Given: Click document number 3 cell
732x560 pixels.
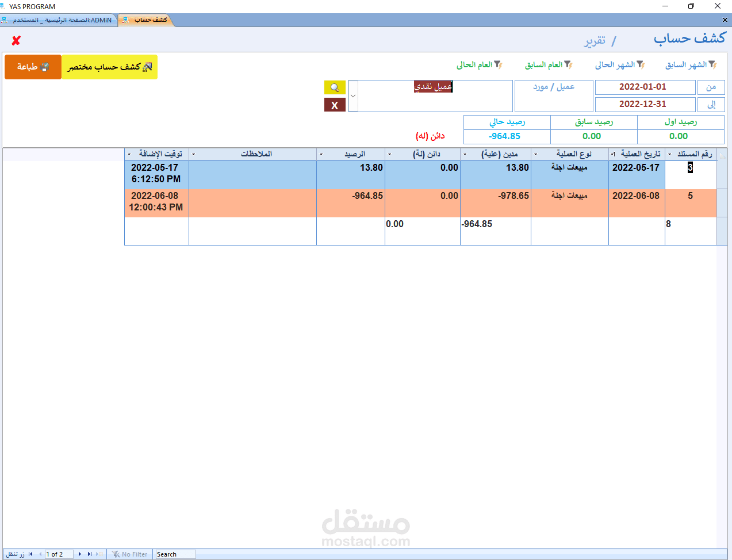Looking at the screenshot, I should (x=691, y=175).
